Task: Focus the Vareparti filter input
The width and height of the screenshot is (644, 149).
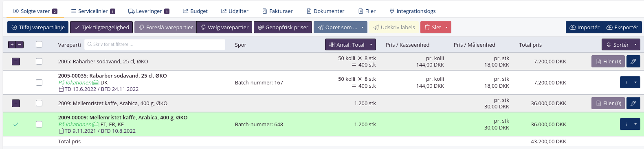Action: (155, 44)
